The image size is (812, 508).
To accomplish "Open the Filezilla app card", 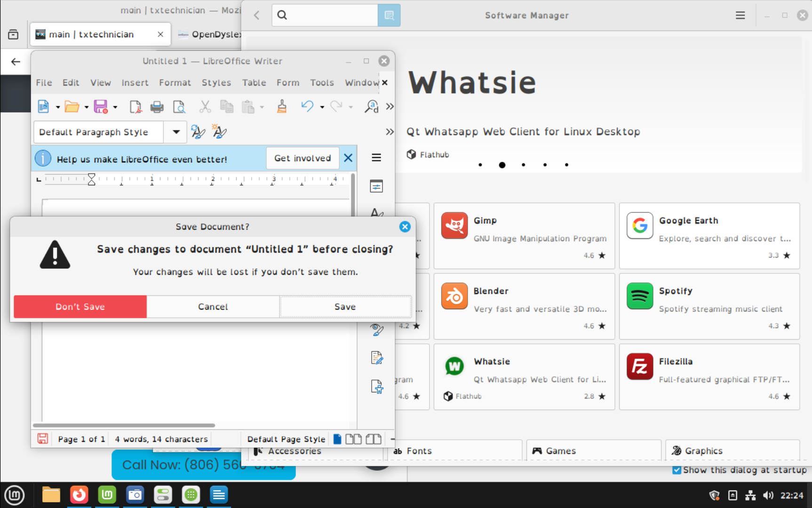I will [709, 377].
